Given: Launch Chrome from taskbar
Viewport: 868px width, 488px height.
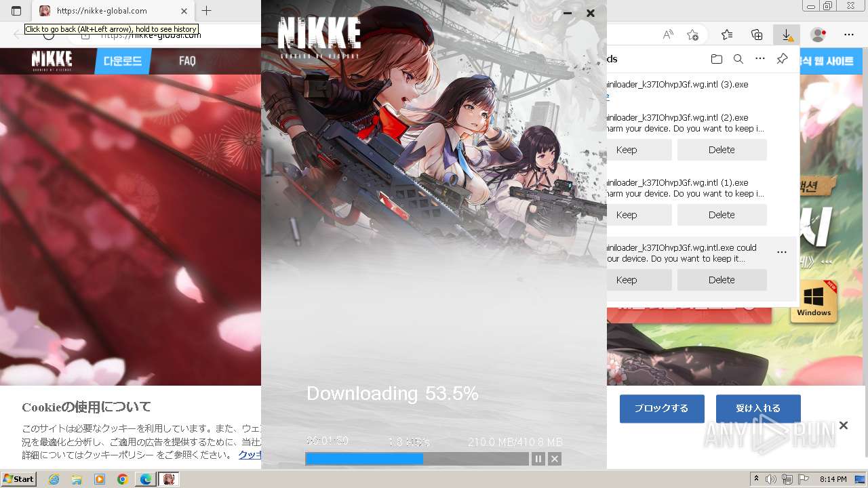Looking at the screenshot, I should pyautogui.click(x=123, y=479).
